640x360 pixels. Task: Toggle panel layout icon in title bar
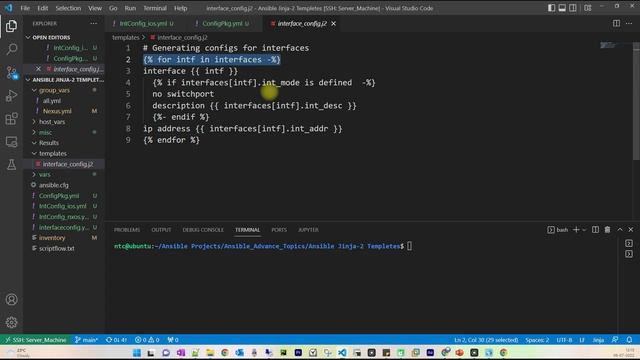click(x=562, y=8)
